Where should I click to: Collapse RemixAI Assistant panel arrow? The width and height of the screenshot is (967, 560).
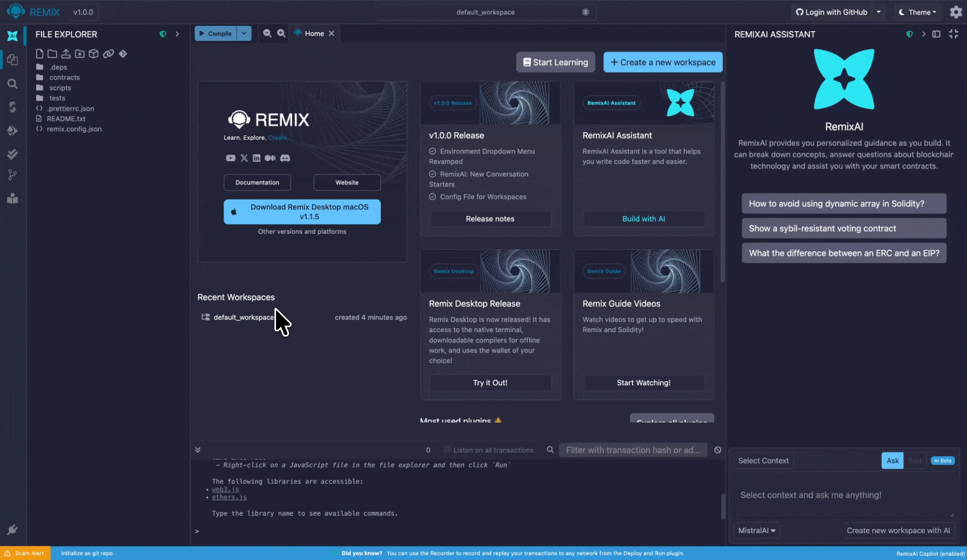pyautogui.click(x=923, y=34)
